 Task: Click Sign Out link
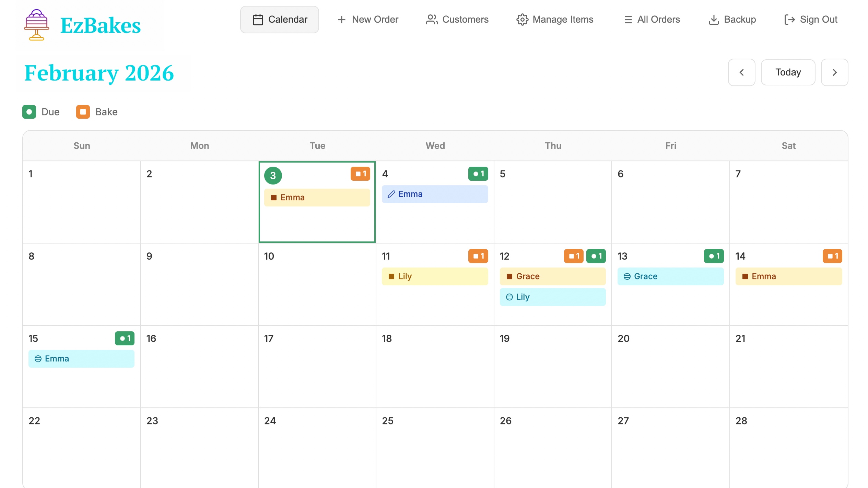[811, 20]
